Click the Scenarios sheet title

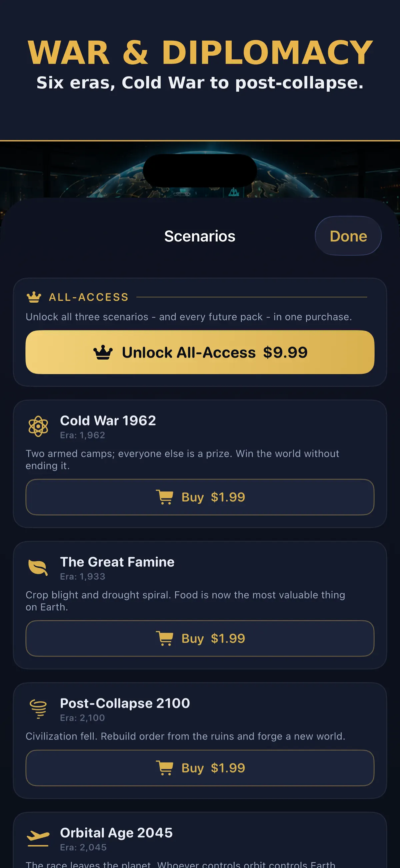(200, 236)
